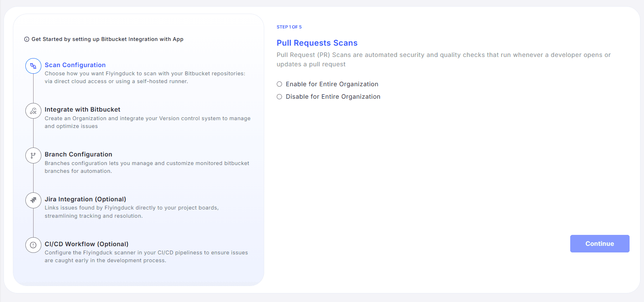Click the Pull Request scans explanation paragraph
Viewport: 644px width, 302px height.
[443, 60]
